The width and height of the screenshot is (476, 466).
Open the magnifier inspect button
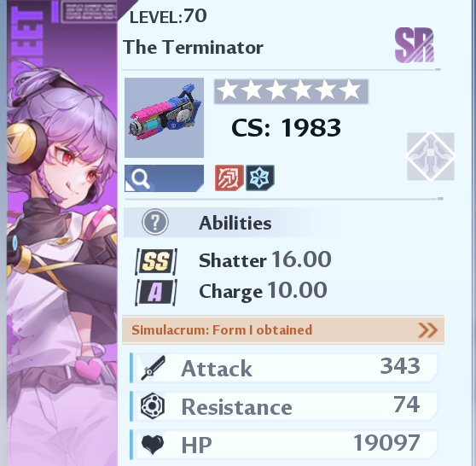click(164, 178)
